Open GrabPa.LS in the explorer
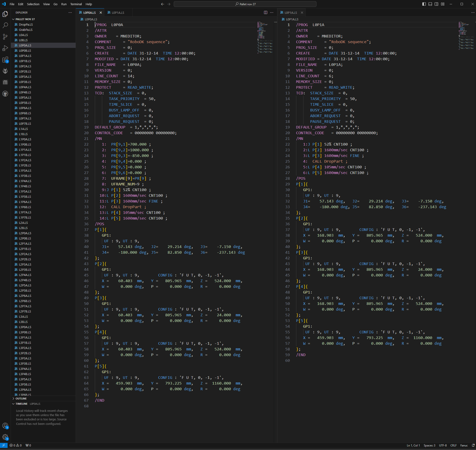 (26, 30)
